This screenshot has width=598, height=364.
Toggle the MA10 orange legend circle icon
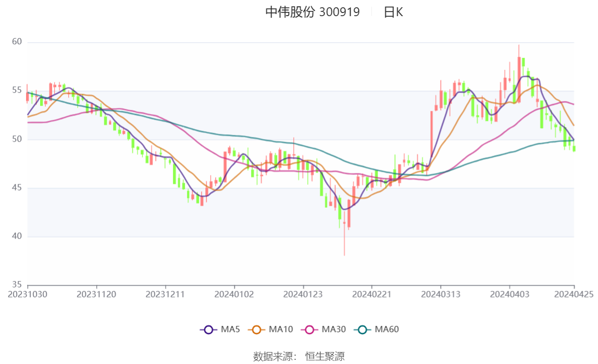(256, 330)
